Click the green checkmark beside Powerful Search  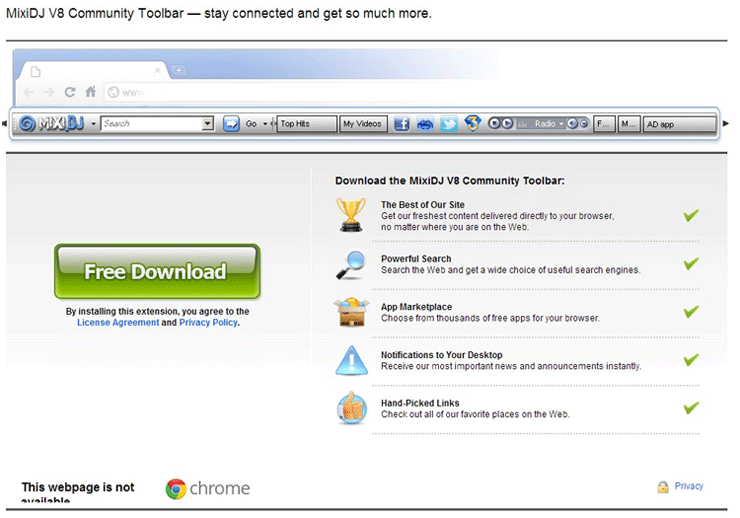[690, 264]
